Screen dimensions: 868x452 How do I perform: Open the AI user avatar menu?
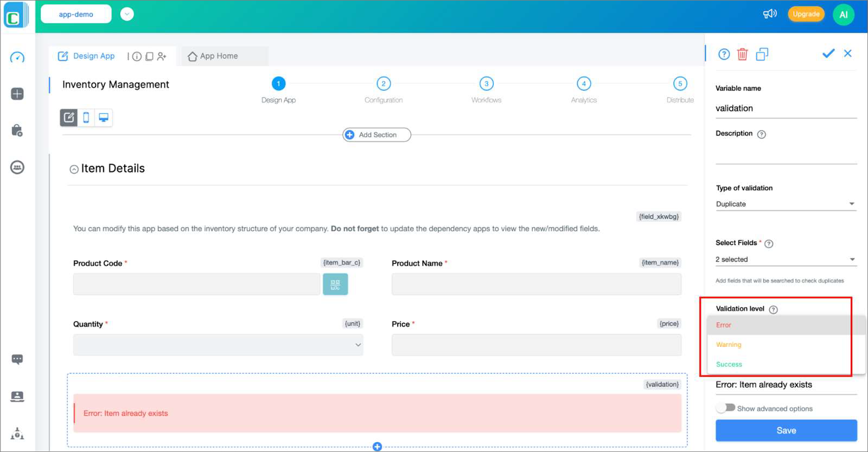click(x=844, y=15)
